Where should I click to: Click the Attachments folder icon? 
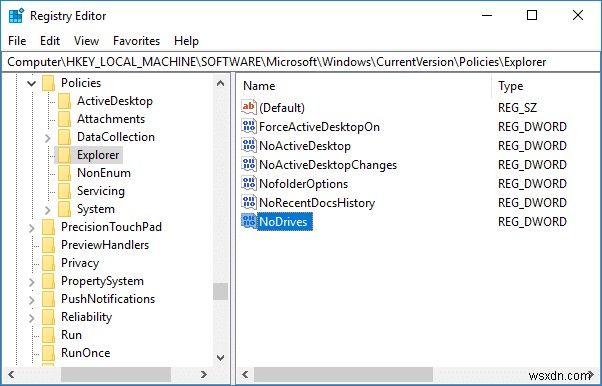click(x=64, y=119)
